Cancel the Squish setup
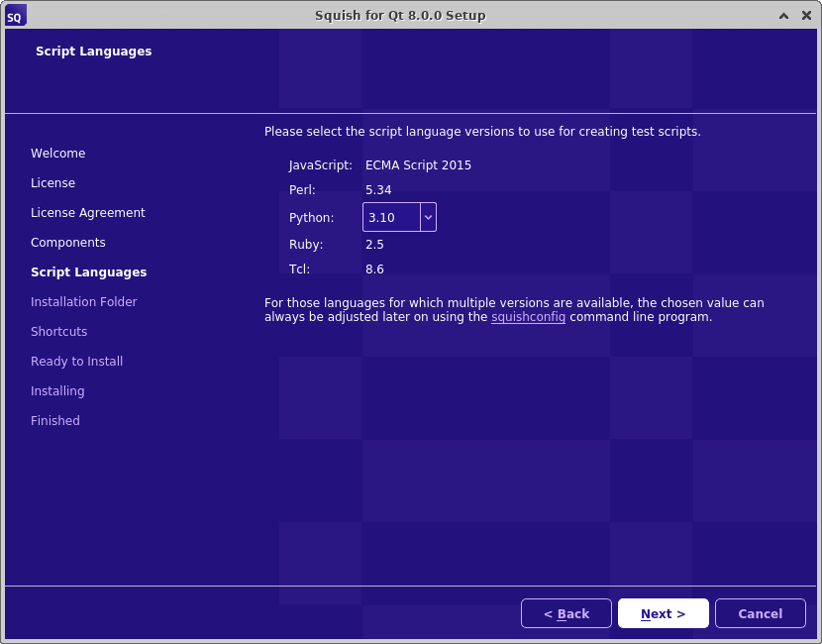The image size is (822, 644). coord(760,612)
